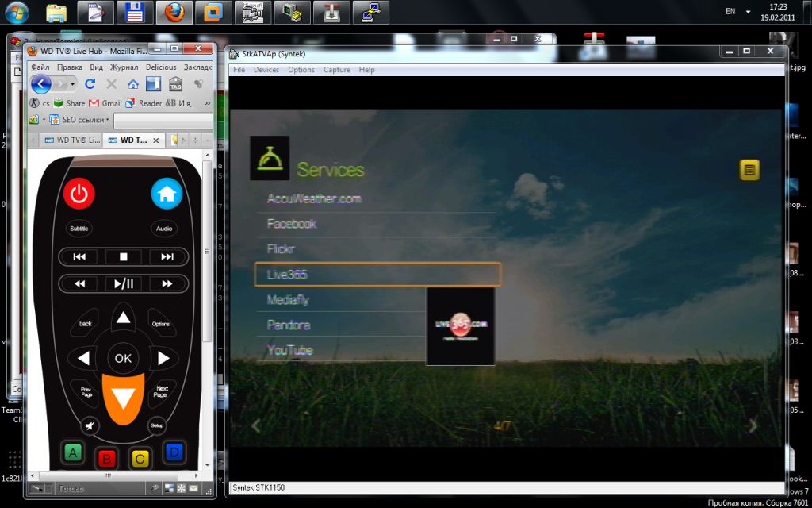Screen dimensions: 812x508
Task: Click the left arrow on the remote
Action: (x=83, y=358)
